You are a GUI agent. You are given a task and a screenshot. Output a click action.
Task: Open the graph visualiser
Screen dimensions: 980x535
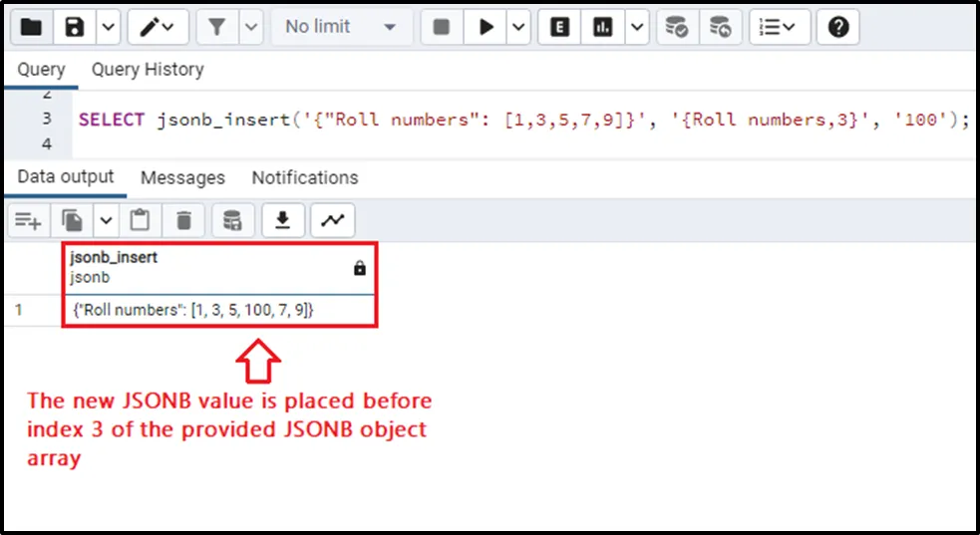pos(332,220)
